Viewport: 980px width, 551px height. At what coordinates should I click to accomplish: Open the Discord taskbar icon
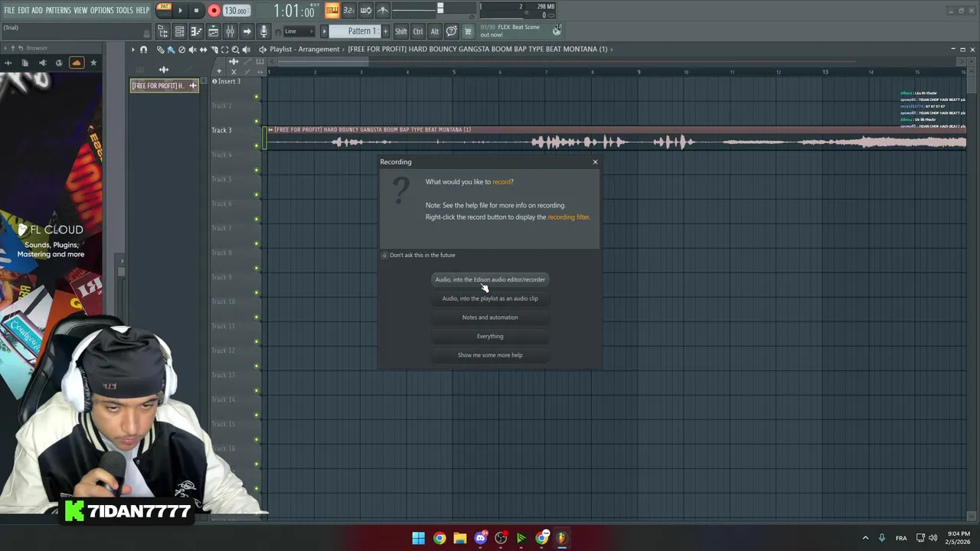point(480,538)
